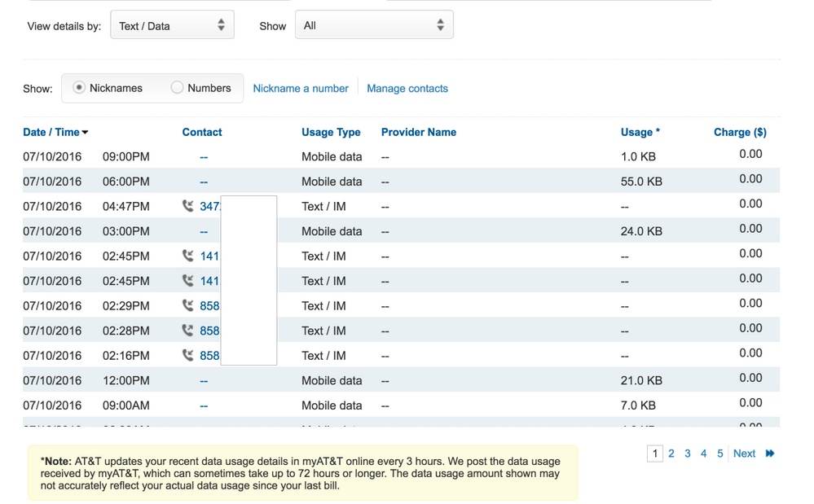Open the Show All dropdown
This screenshot has width=814, height=504.
click(x=374, y=25)
